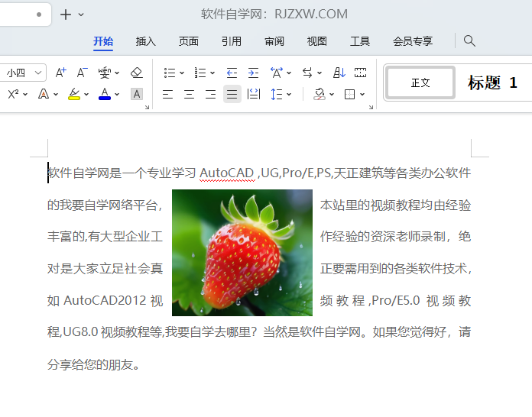Viewport: 532px width, 417px height.
Task: Expand the line spacing dropdown arrow
Action: coord(289,94)
